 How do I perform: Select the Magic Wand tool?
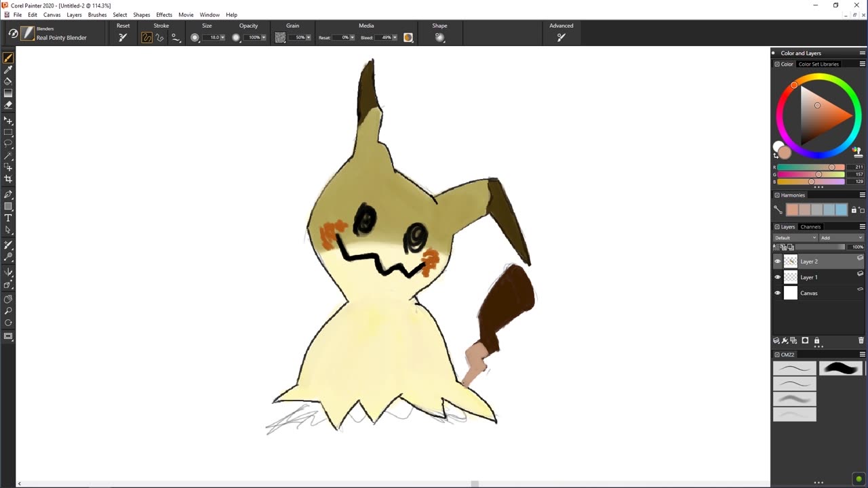pyautogui.click(x=8, y=155)
